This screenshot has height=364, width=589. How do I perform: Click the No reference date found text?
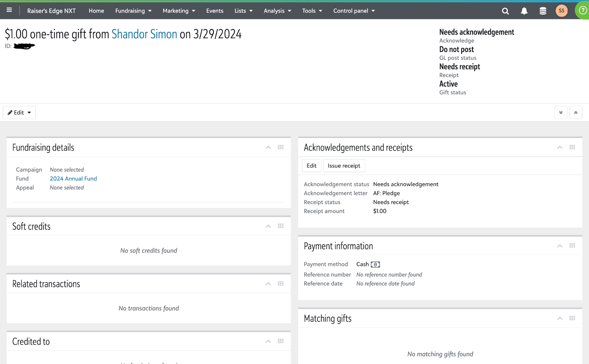[385, 284]
